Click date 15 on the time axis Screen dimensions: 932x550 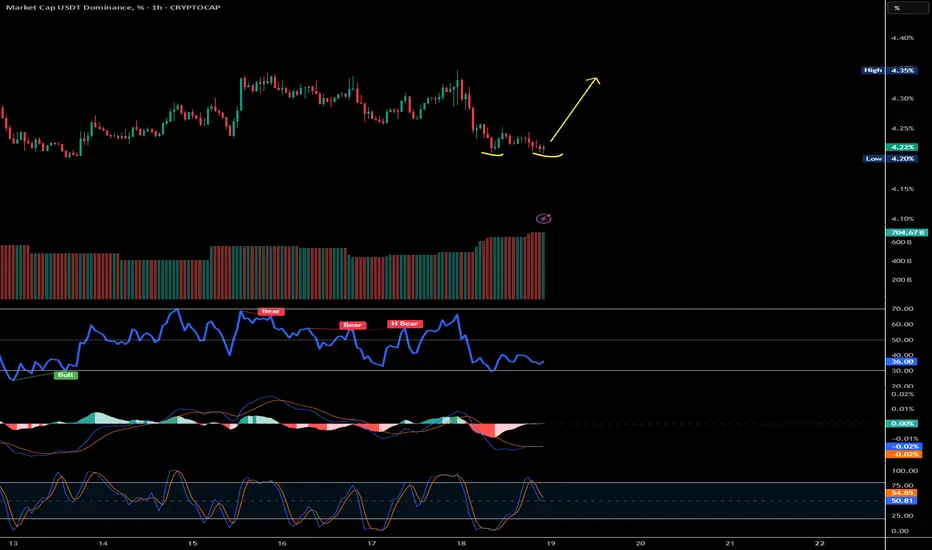(192, 543)
